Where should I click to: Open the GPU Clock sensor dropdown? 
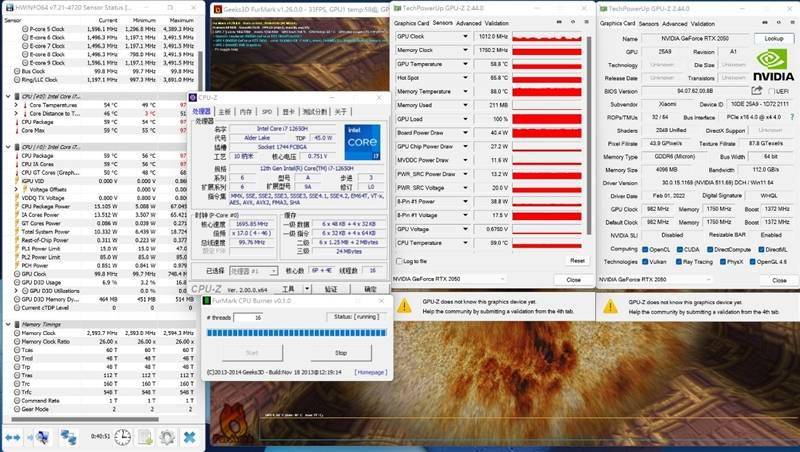[x=465, y=36]
